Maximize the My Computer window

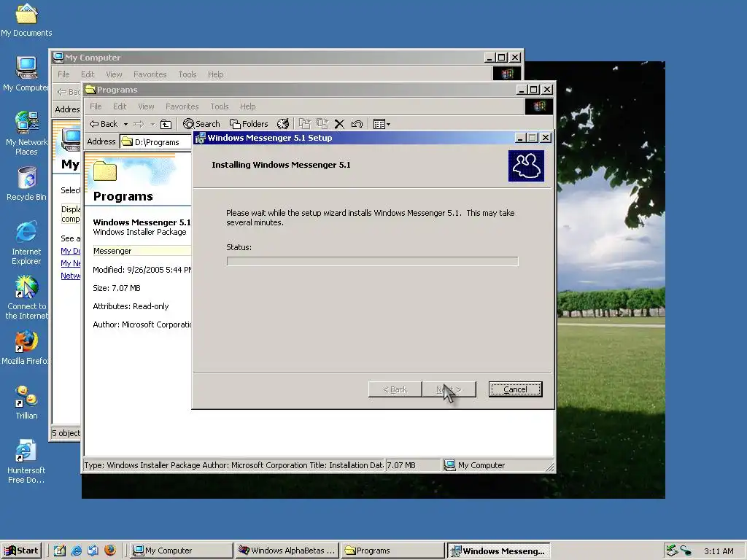pos(502,57)
